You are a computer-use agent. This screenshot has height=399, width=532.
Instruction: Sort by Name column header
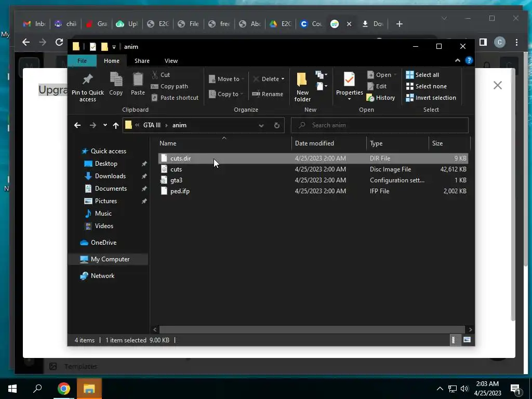(x=224, y=143)
